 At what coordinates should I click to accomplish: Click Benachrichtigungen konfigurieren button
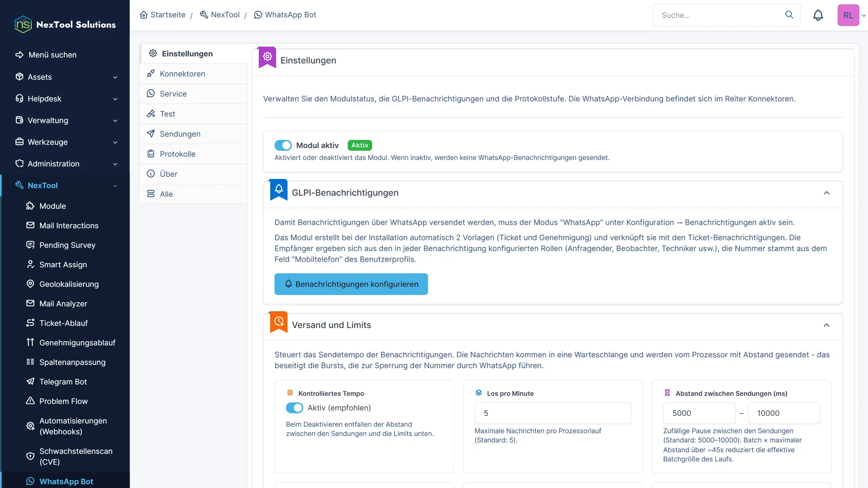351,284
